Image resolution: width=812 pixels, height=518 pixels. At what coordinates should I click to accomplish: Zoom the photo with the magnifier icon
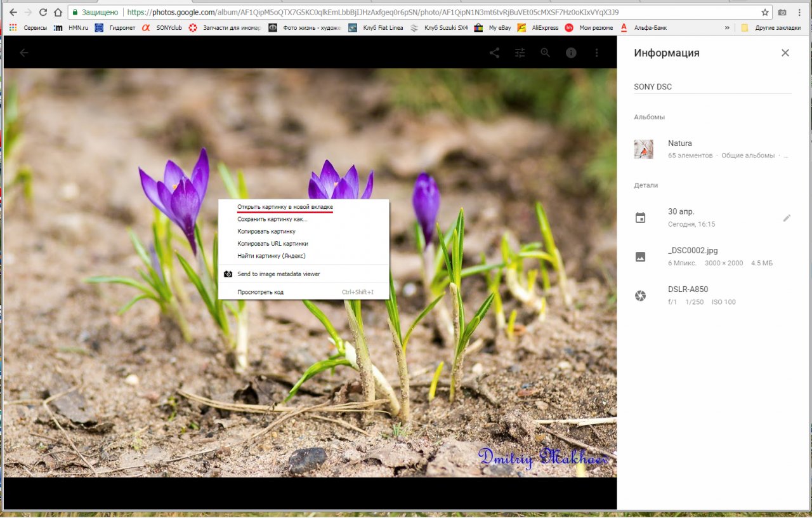point(546,53)
